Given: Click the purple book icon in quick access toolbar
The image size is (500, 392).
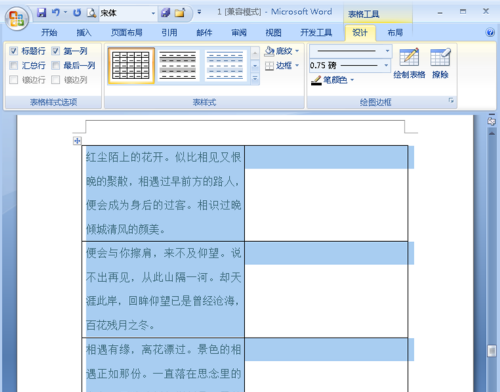Looking at the screenshot, I should point(165,13).
